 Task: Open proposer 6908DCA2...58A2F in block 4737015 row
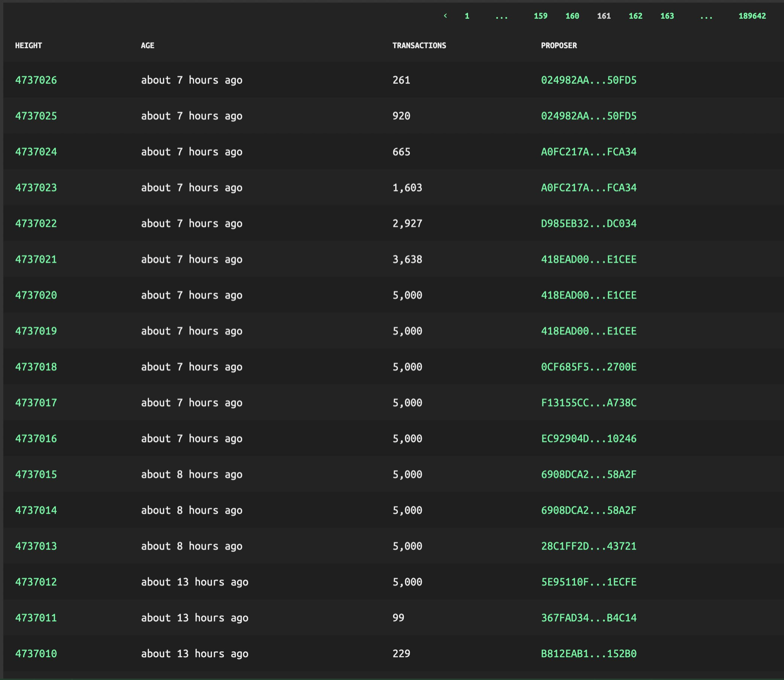coord(589,474)
